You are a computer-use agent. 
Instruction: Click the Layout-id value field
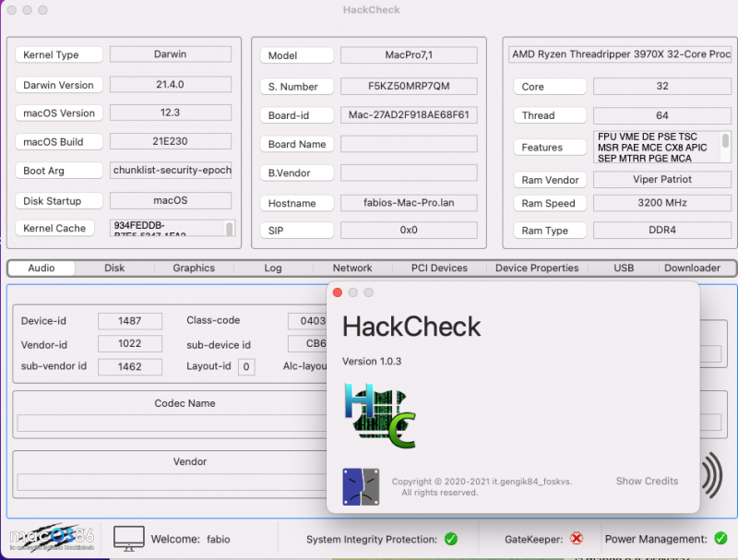pos(246,367)
